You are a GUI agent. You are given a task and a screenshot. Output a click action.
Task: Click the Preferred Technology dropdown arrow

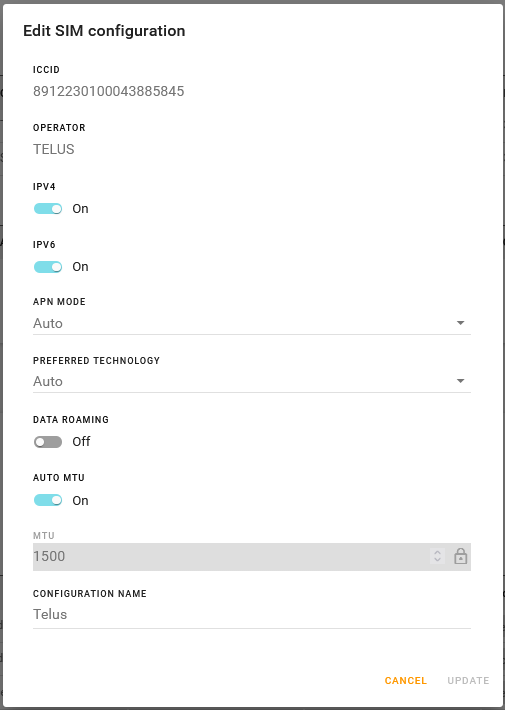pos(460,381)
